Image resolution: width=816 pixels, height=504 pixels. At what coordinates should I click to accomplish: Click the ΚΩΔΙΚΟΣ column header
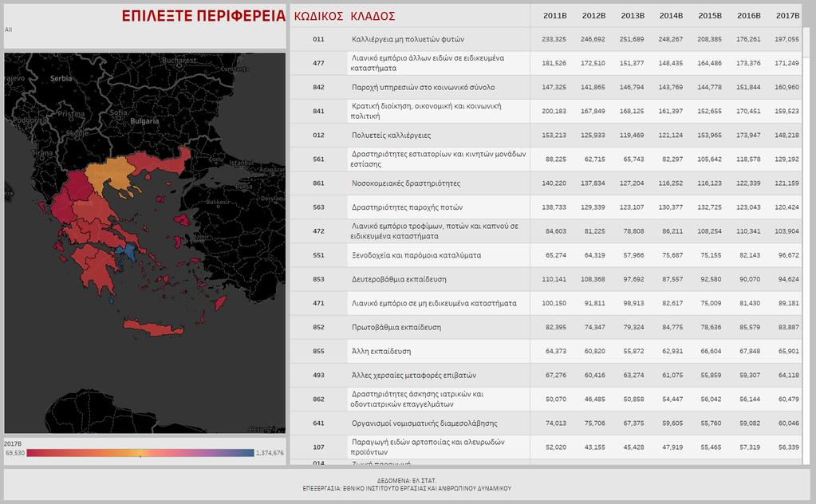(x=318, y=16)
